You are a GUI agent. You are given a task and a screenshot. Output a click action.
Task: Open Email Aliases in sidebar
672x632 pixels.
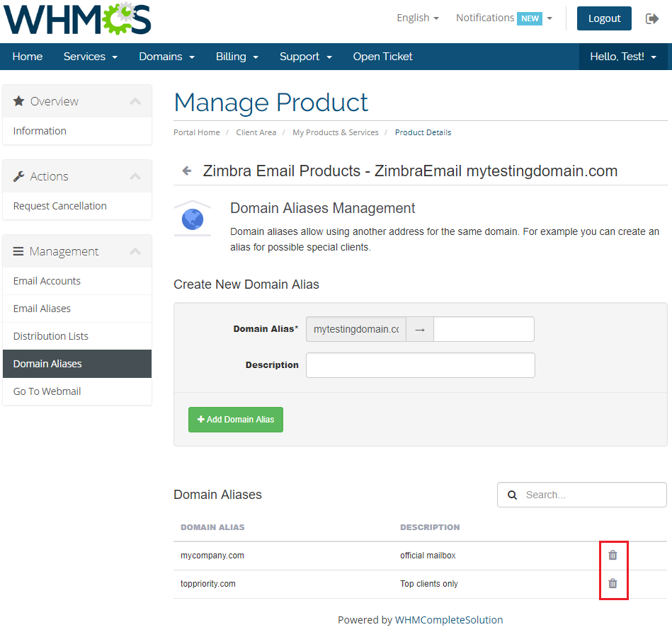(x=77, y=309)
